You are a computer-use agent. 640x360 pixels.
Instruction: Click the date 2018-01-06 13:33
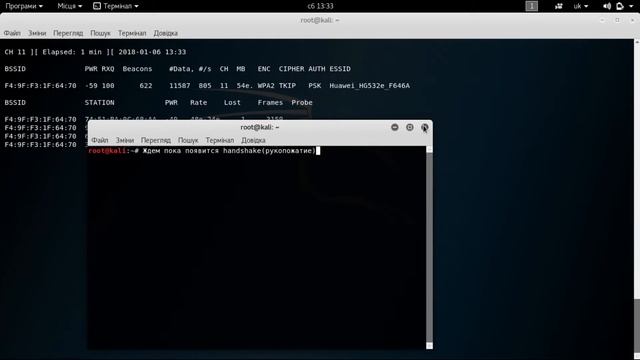click(152, 52)
